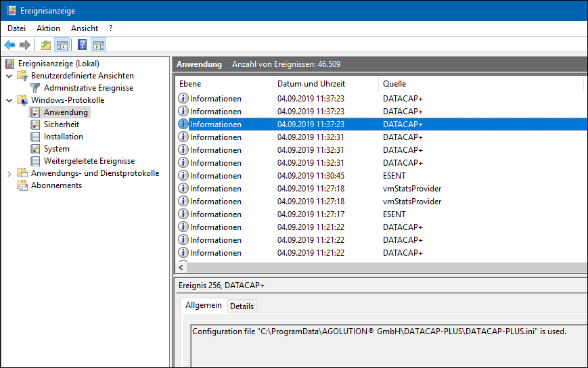Image resolution: width=588 pixels, height=368 pixels.
Task: Click the System log icon
Action: [x=35, y=149]
